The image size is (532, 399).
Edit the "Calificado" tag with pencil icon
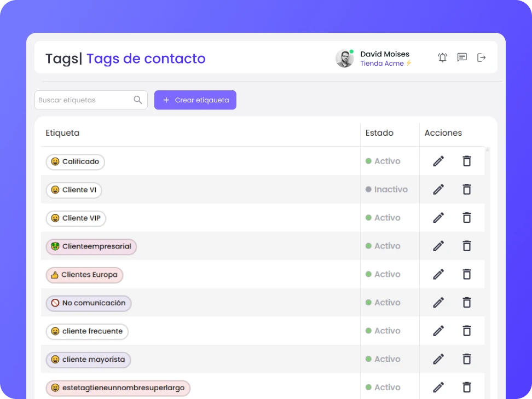438,161
